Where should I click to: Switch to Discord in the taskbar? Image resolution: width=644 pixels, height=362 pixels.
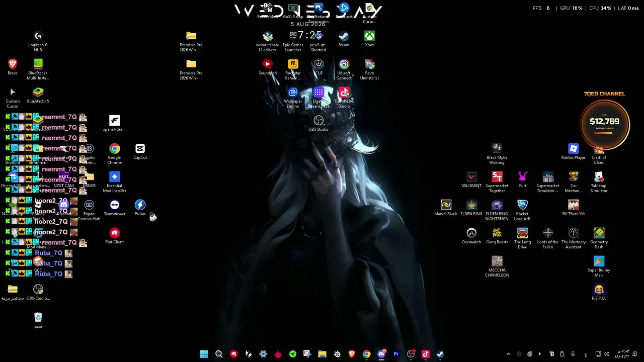(x=381, y=354)
